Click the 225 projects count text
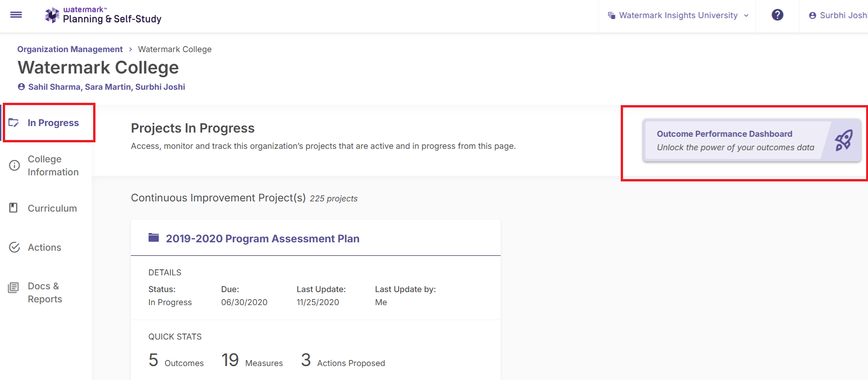The image size is (868, 380). 334,199
